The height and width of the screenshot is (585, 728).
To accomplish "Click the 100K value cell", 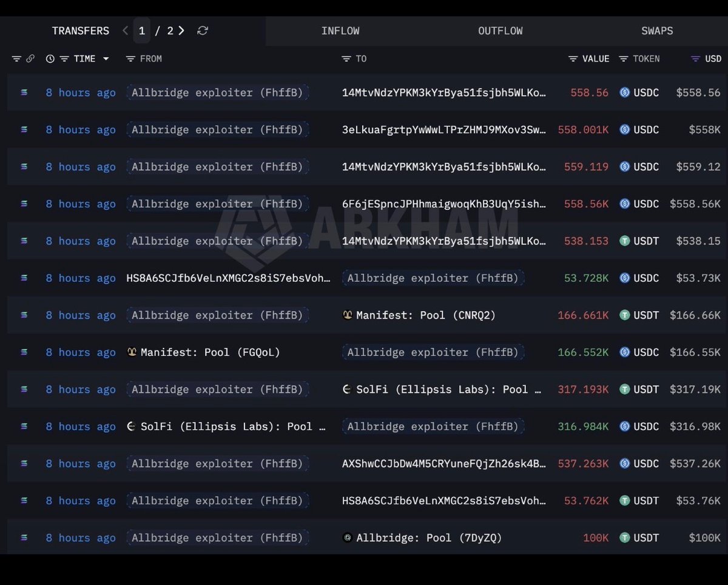I will coord(596,538).
